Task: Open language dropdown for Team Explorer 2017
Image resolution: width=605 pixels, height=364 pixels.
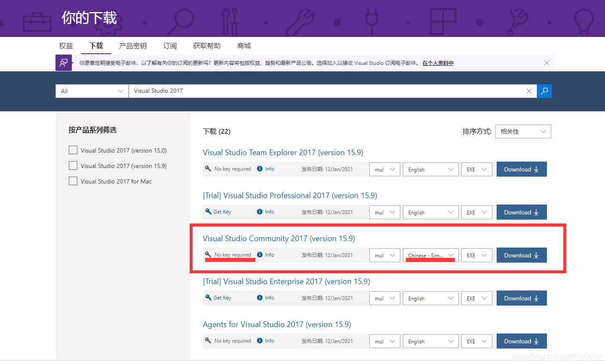Action: pos(431,169)
